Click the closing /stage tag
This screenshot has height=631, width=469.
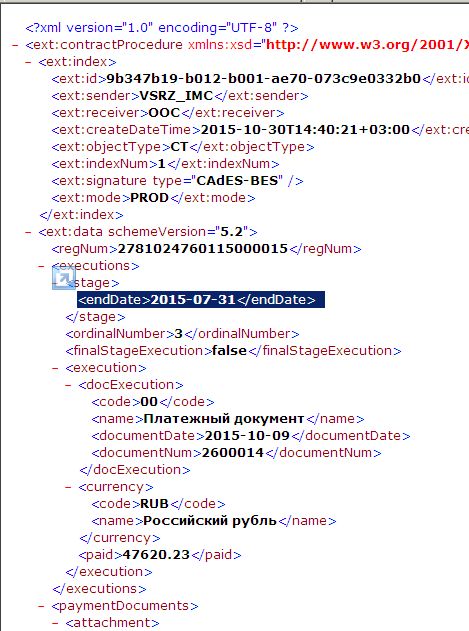[x=95, y=317]
